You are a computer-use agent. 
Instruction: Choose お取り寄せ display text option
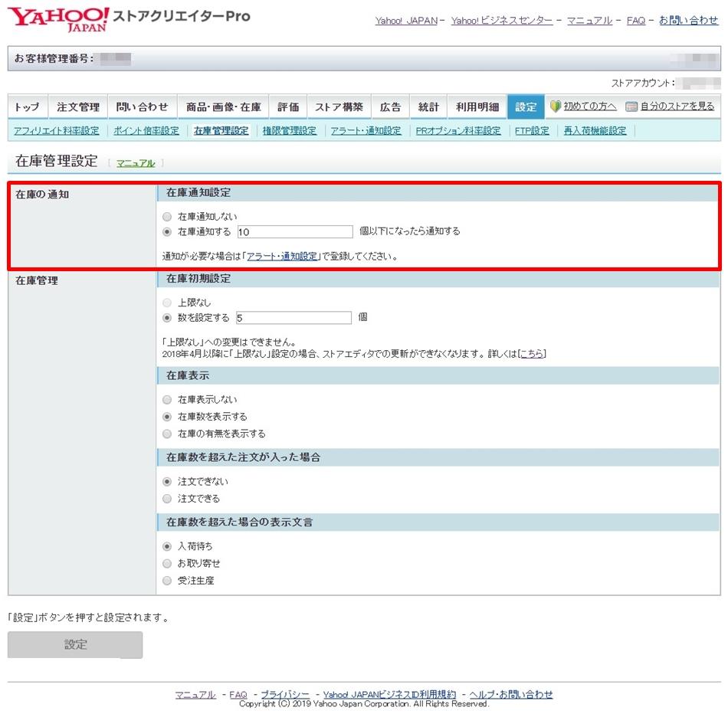click(x=167, y=564)
